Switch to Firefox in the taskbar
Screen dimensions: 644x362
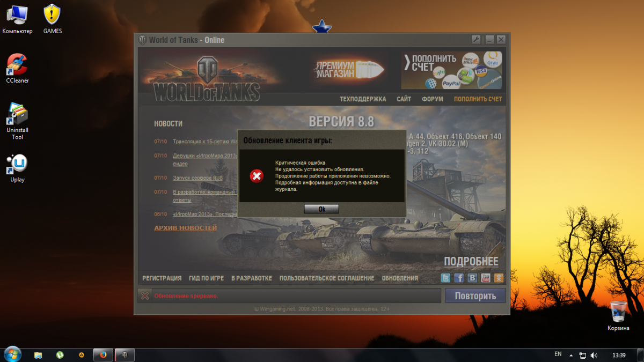103,354
